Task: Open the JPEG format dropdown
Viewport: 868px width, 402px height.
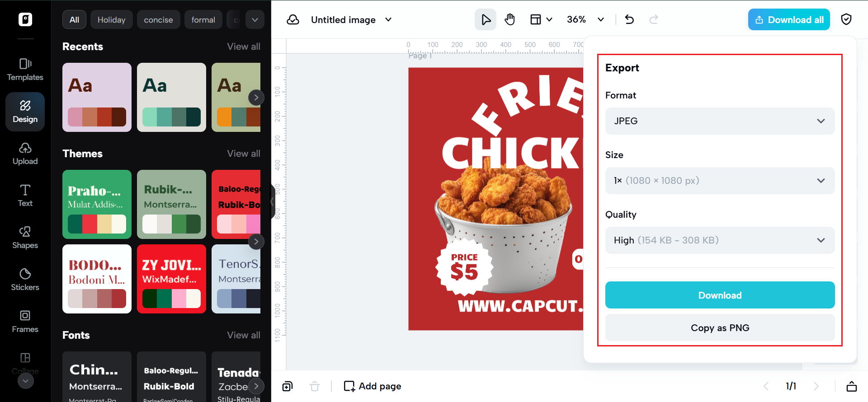Action: point(720,121)
